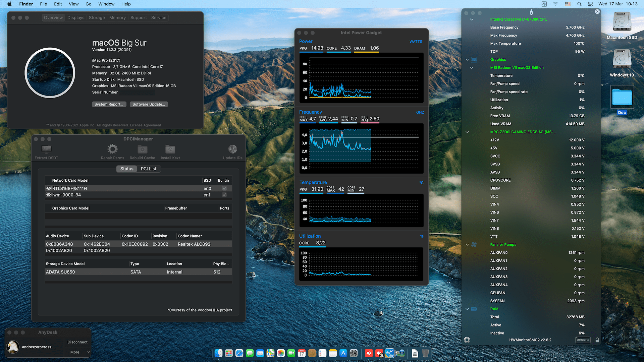
Task: Switch to Support tab in About This Mac
Action: click(x=139, y=18)
